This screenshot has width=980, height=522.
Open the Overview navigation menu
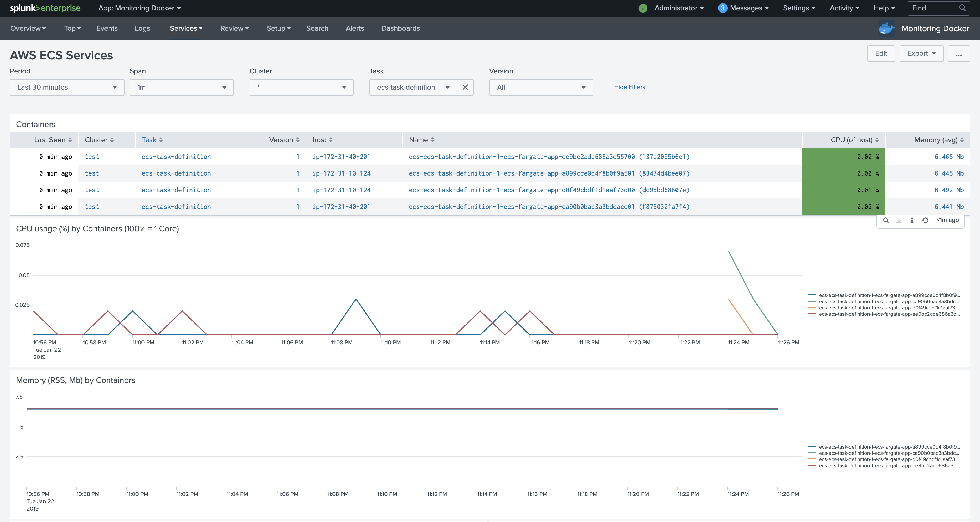[x=28, y=29]
